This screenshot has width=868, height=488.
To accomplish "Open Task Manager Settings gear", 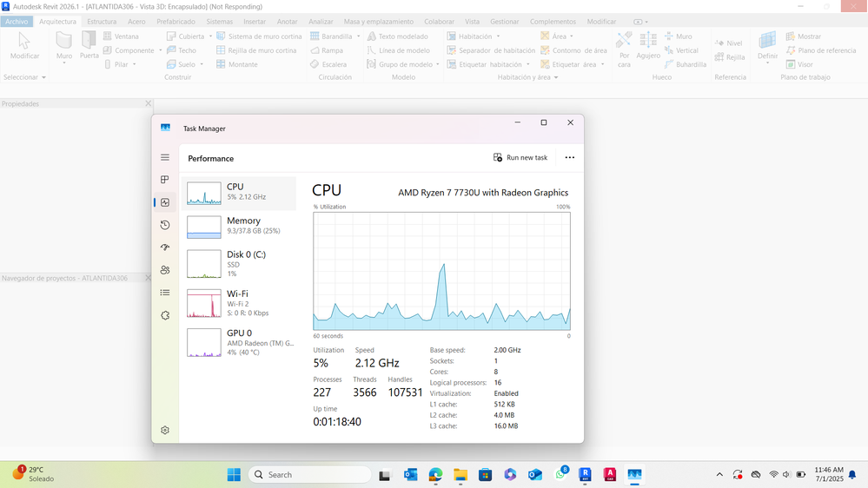I will (x=165, y=430).
